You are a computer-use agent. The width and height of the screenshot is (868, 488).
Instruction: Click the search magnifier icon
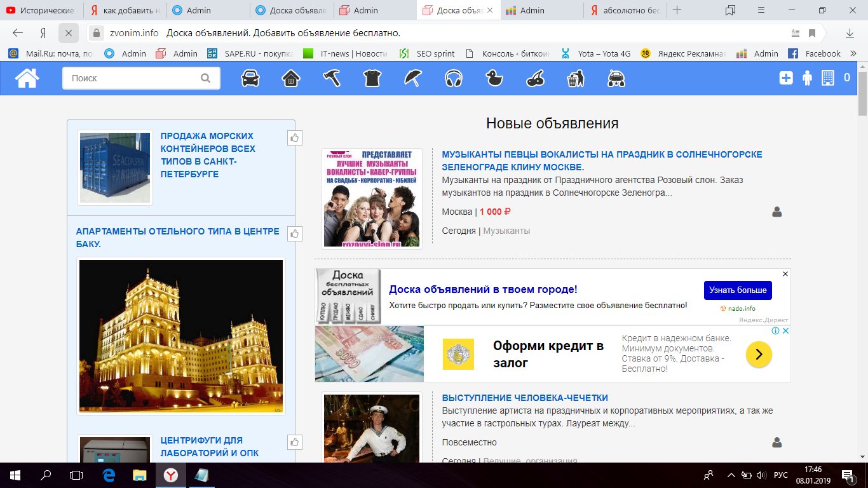pos(205,78)
